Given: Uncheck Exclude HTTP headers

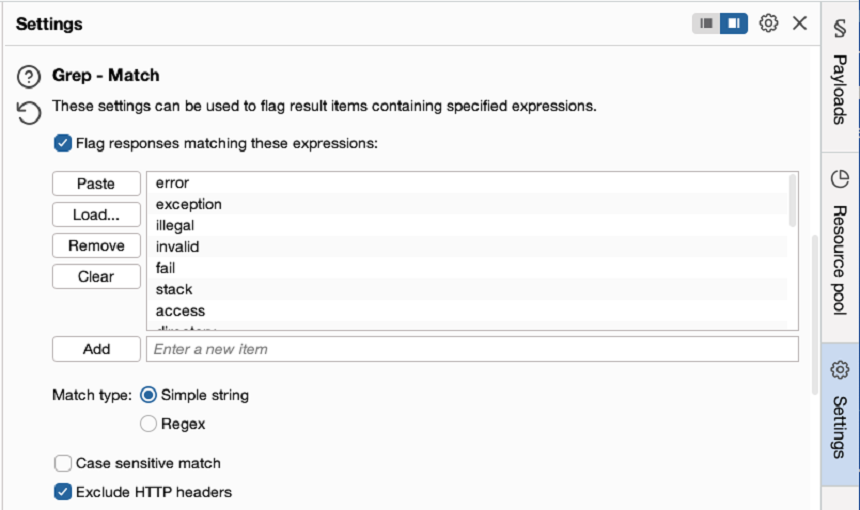Looking at the screenshot, I should 63,491.
